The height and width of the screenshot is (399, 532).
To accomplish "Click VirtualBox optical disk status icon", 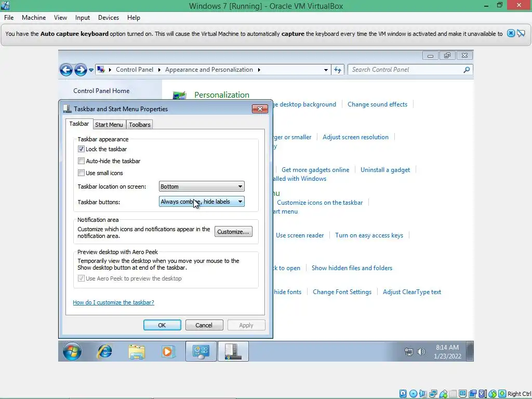I will click(413, 394).
